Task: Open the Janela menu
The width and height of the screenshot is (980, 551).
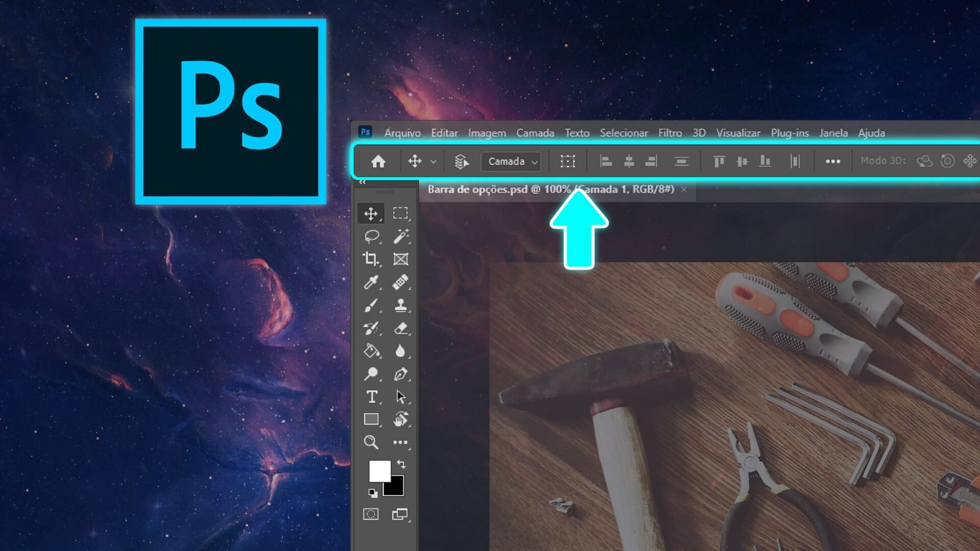Action: point(833,133)
